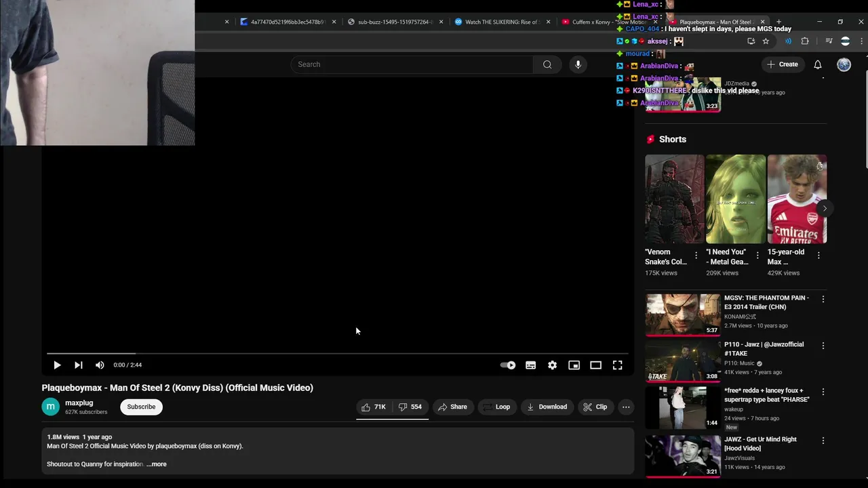Switch to miniplayer mode
868x488 pixels.
tap(574, 365)
